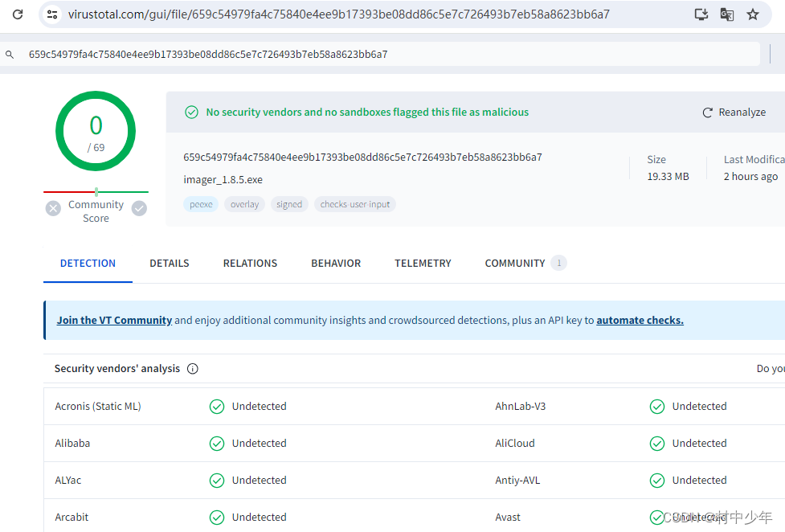Screen dimensions: 785x532
Task: Click the Acronis (Static ML) vendor name
Action: point(98,407)
